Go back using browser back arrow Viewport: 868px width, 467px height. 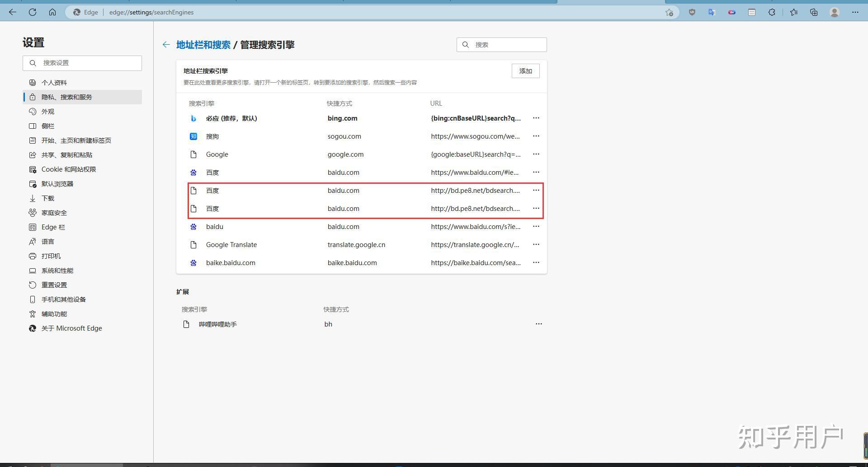(x=13, y=12)
